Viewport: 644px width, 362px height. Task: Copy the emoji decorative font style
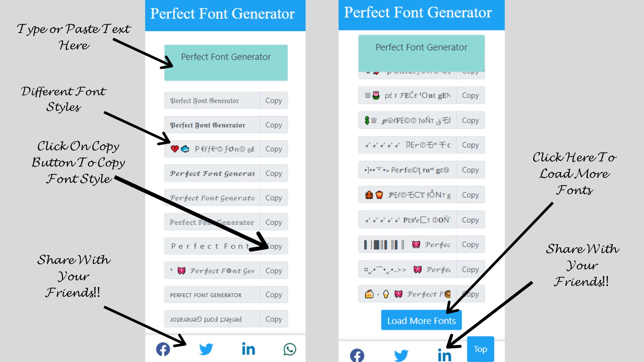274,149
